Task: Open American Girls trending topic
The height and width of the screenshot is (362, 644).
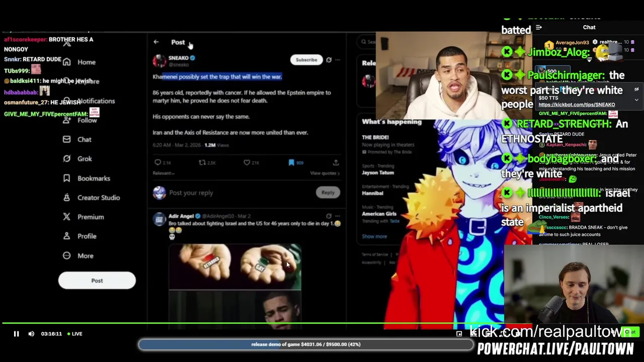Action: tap(380, 214)
